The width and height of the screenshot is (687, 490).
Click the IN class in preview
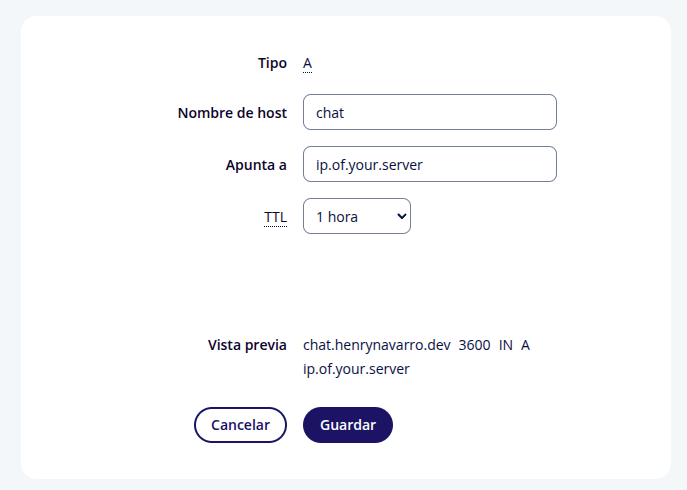tap(505, 345)
